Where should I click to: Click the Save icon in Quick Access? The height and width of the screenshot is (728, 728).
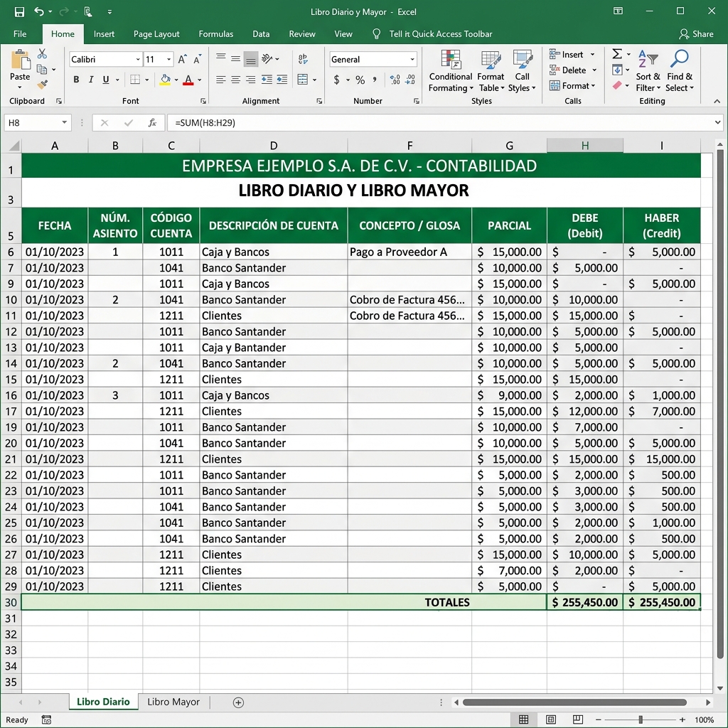pos(19,11)
